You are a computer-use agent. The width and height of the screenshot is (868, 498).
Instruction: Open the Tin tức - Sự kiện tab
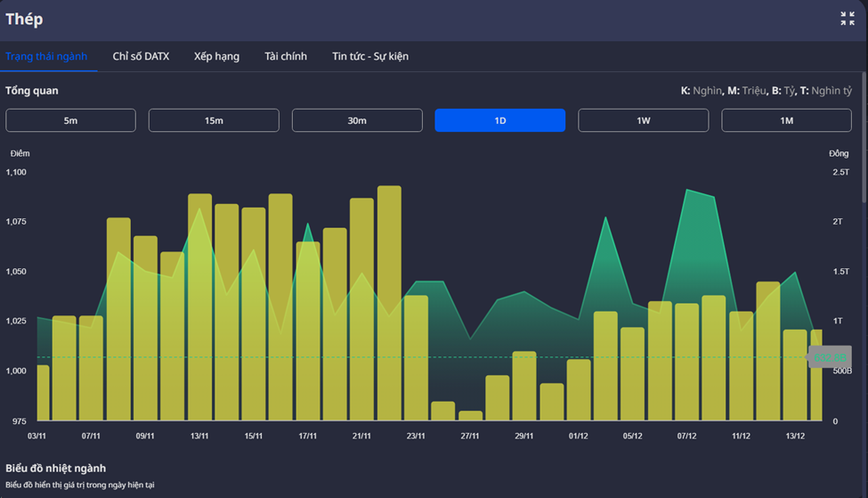coord(370,56)
